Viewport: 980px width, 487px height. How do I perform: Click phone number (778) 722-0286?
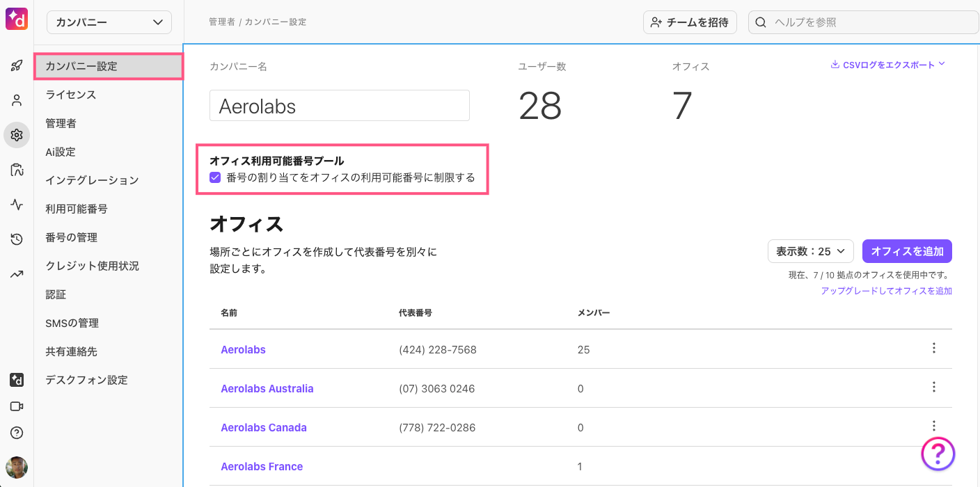point(437,427)
